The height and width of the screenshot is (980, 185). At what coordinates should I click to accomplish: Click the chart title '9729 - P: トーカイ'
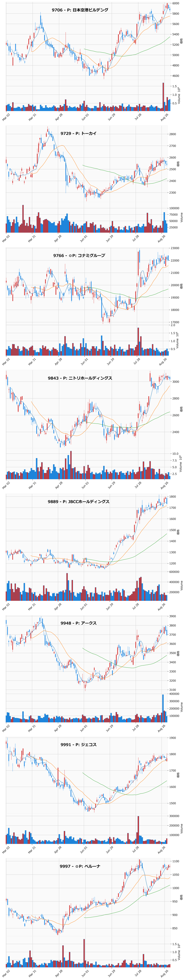[x=78, y=134]
